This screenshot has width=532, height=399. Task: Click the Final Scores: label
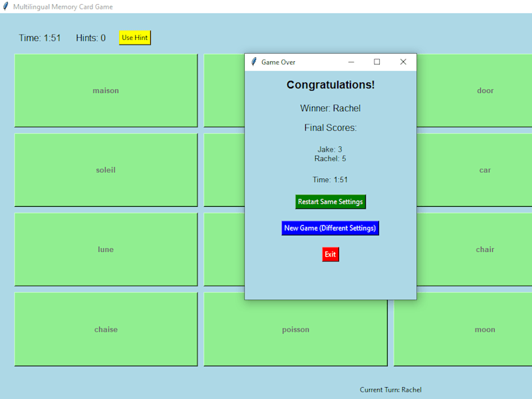[331, 128]
